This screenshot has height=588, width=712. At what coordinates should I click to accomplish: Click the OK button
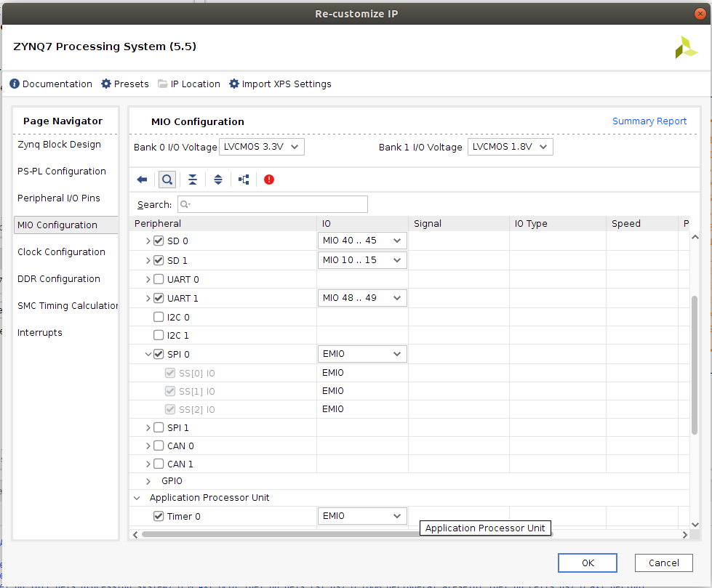[588, 563]
